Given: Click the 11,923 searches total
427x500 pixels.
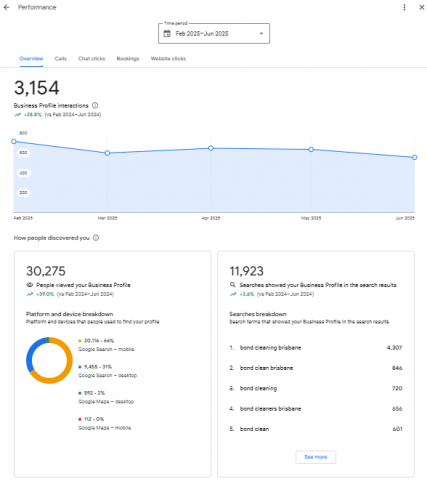Looking at the screenshot, I should pyautogui.click(x=246, y=271).
